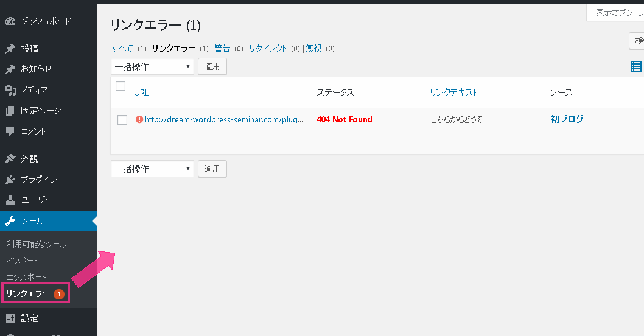Open the 表示オプション screen options tab
The width and height of the screenshot is (644, 336).
[615, 13]
